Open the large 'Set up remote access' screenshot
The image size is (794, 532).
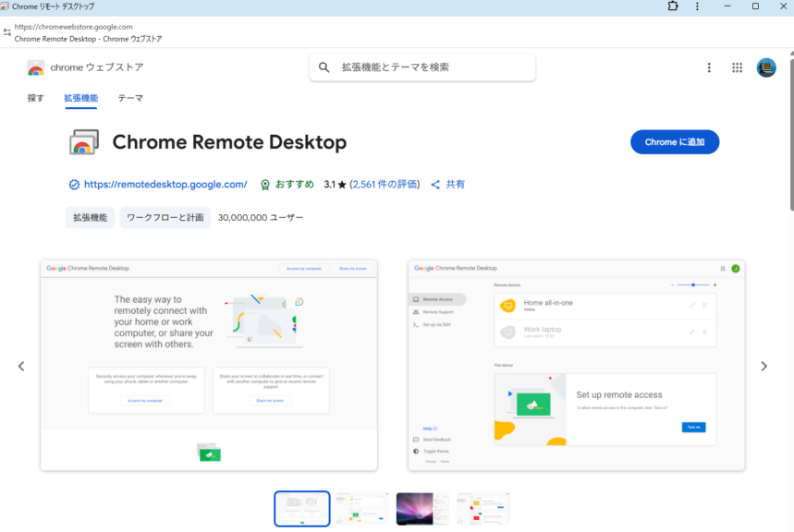point(576,366)
